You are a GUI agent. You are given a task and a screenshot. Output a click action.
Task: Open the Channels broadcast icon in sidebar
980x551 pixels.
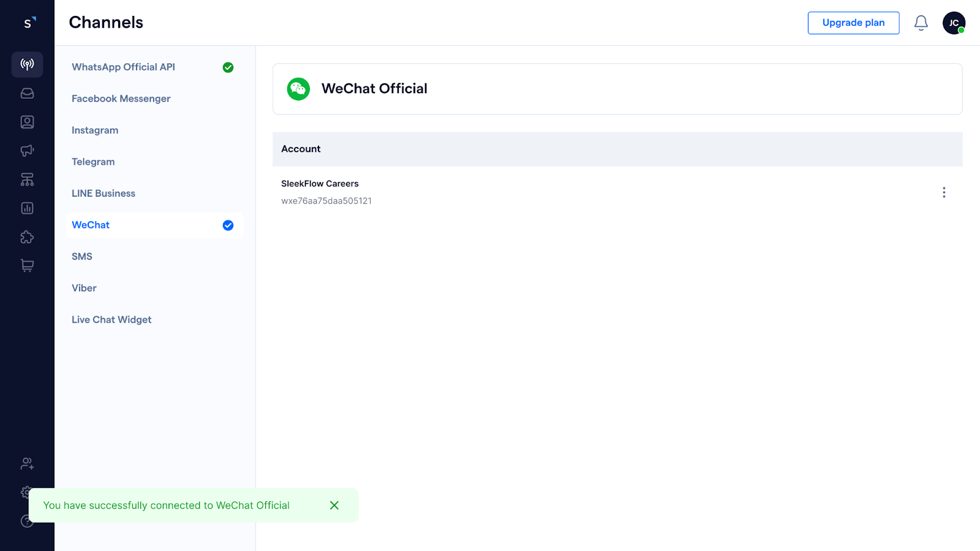click(27, 64)
